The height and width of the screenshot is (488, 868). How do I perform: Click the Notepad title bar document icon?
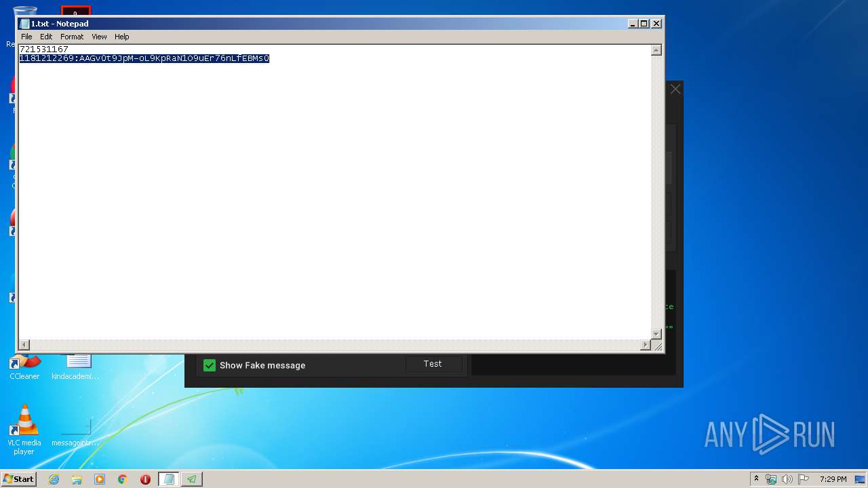(x=24, y=23)
